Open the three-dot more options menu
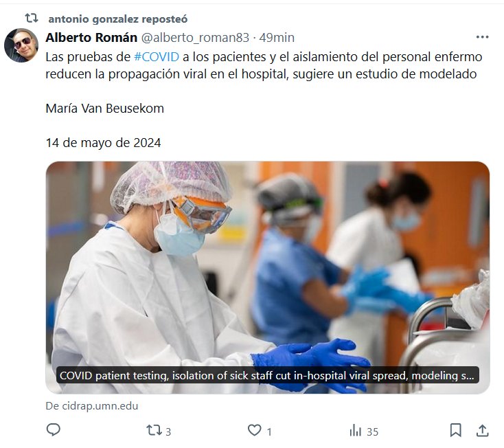Image resolution: width=504 pixels, height=448 pixels. tap(482, 37)
